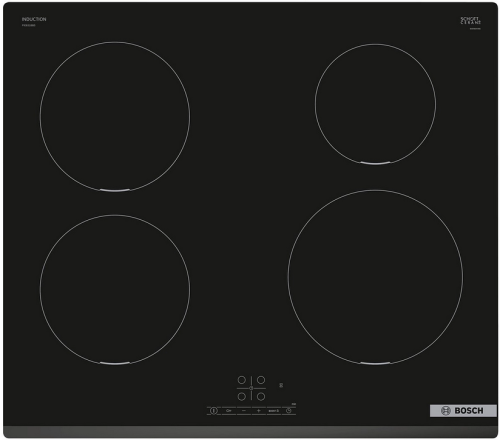Viewport: 500px width, 440px height.
Task: Tap the plus key to raise power
Action: coord(259,411)
